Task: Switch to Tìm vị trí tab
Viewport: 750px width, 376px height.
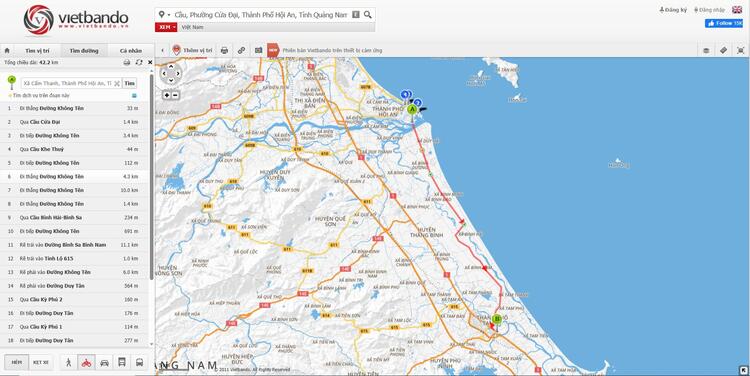Action: click(x=37, y=51)
